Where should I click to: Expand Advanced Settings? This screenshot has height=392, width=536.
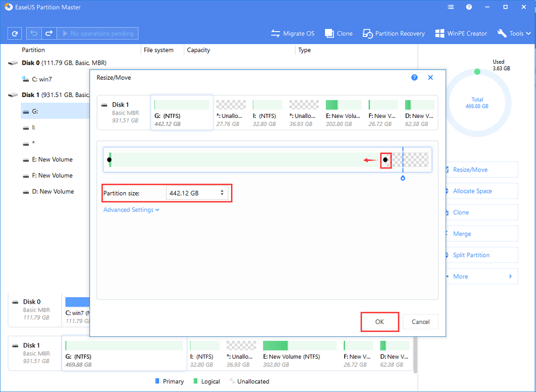pos(131,210)
